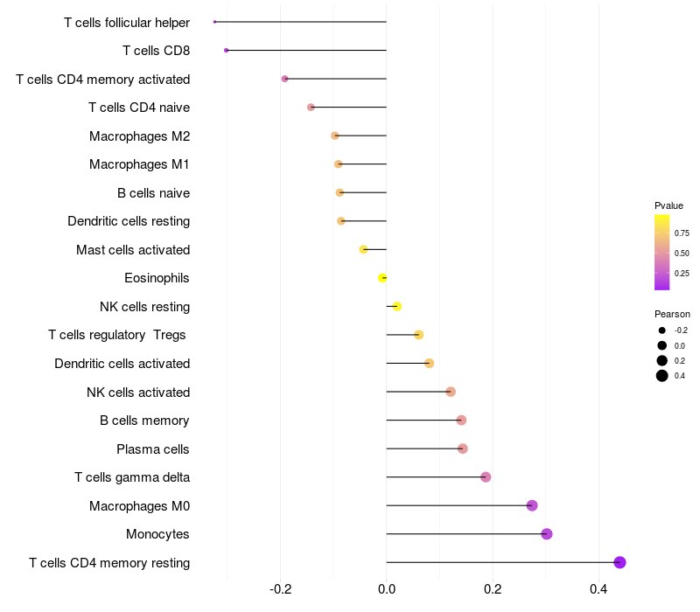Viewport: 700px width, 612px height.
Task: Click the -0.2 x-axis tick label
Action: point(280,589)
